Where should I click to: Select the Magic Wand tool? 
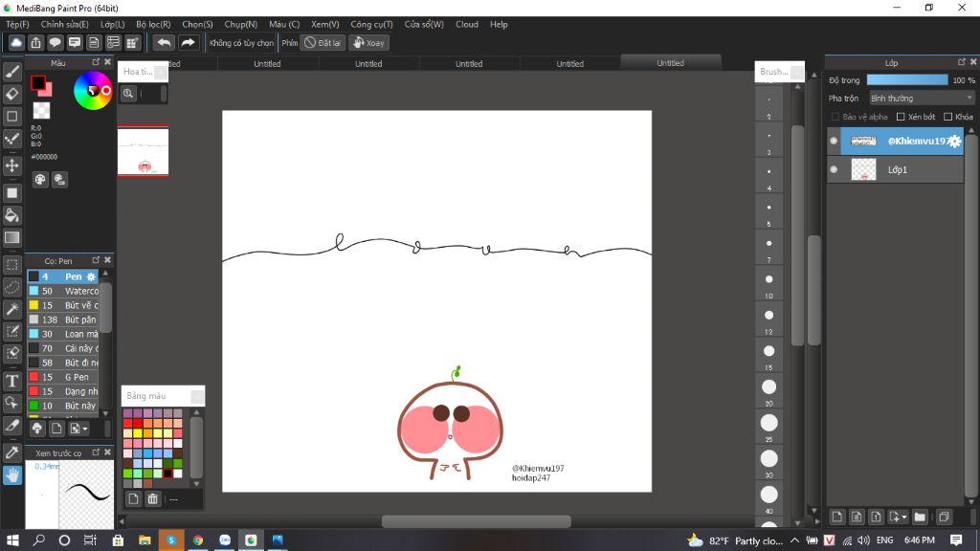(x=11, y=309)
